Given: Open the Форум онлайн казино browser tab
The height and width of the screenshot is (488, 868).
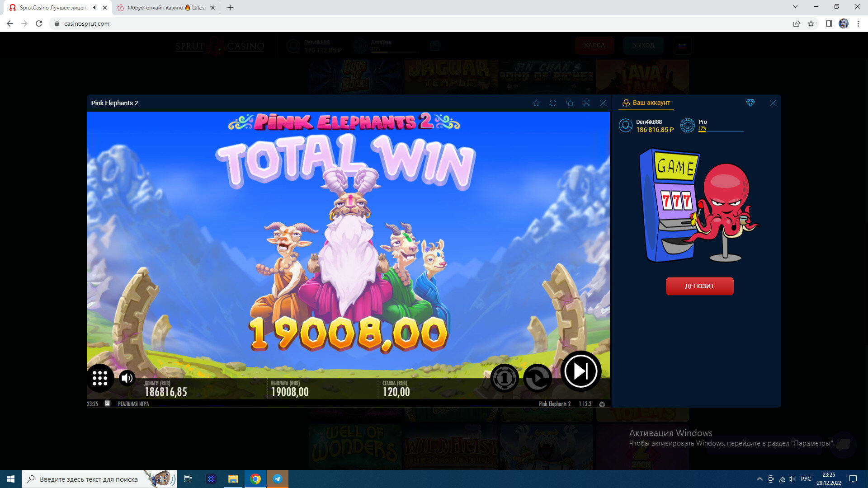Looking at the screenshot, I should click(163, 8).
